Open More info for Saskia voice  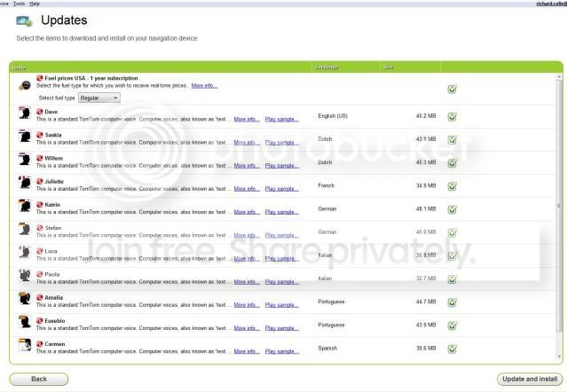tap(247, 143)
